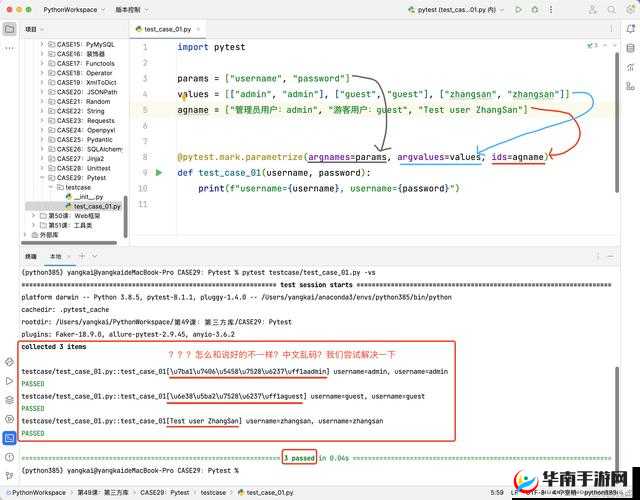Image resolution: width=640 pixels, height=500 pixels.
Task: Select __init__.py in the project tree
Action: (88, 197)
